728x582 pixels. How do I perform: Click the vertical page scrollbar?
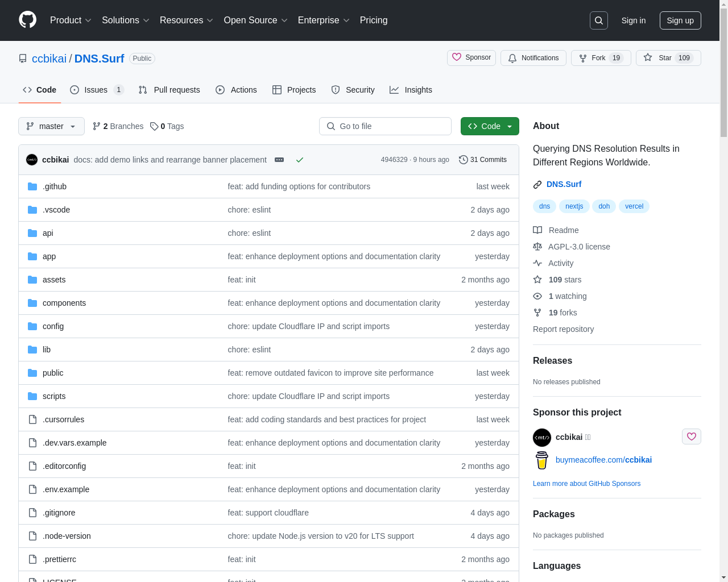tap(723, 74)
